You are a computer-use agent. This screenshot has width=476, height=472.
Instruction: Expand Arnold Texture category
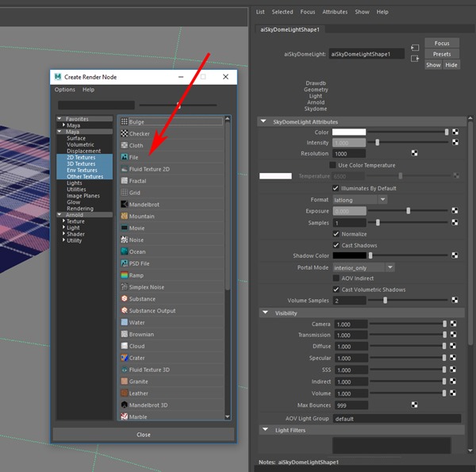pyautogui.click(x=63, y=221)
